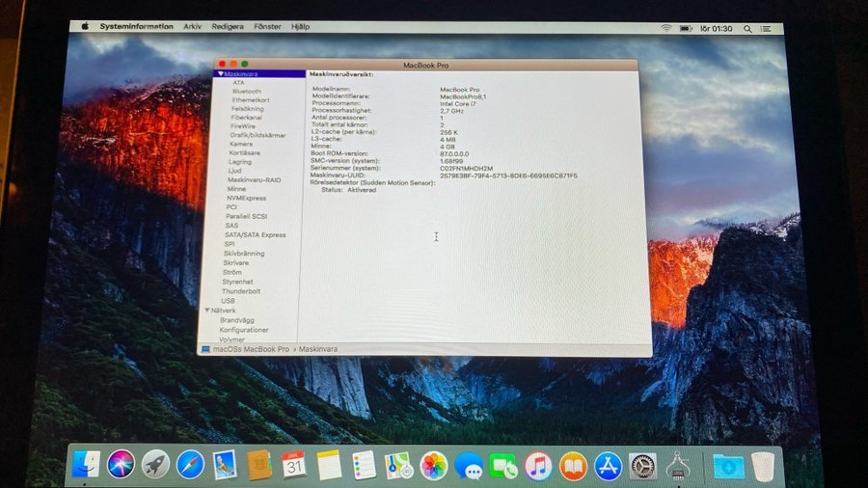This screenshot has width=868, height=488.
Task: Open the Arkiv menu
Action: pyautogui.click(x=193, y=27)
